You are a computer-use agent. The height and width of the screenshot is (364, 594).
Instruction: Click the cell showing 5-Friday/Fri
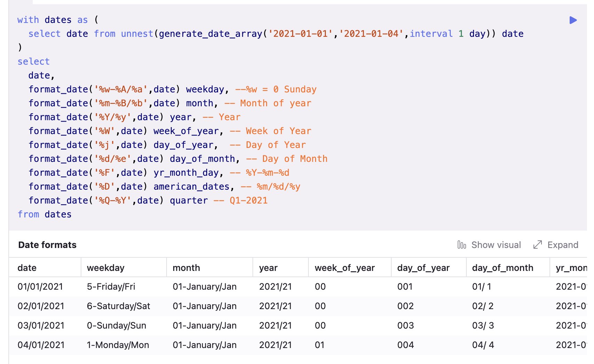click(112, 287)
